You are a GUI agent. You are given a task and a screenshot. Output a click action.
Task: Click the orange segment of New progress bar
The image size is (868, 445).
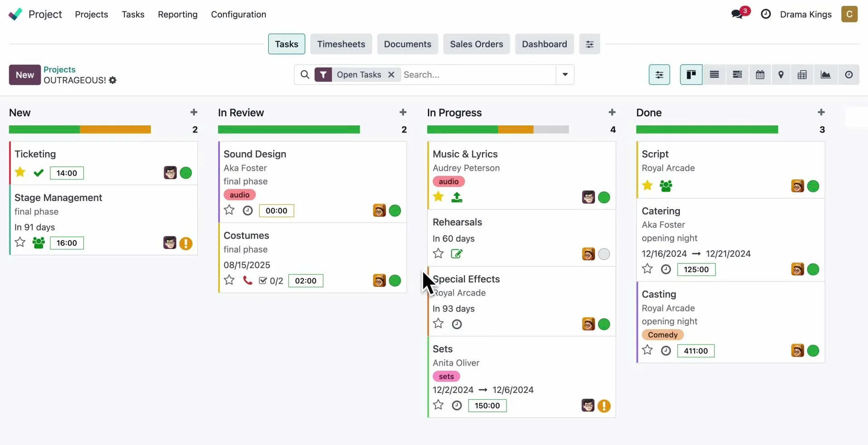pyautogui.click(x=115, y=130)
